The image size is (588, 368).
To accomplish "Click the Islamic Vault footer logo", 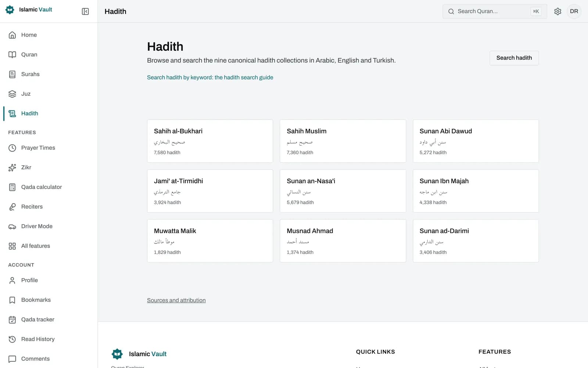I will pos(139,354).
